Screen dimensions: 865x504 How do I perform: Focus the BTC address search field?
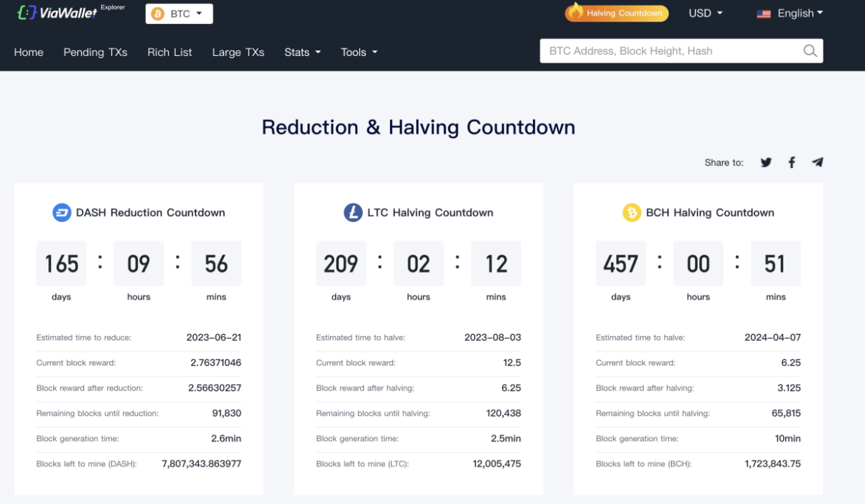[x=669, y=51]
